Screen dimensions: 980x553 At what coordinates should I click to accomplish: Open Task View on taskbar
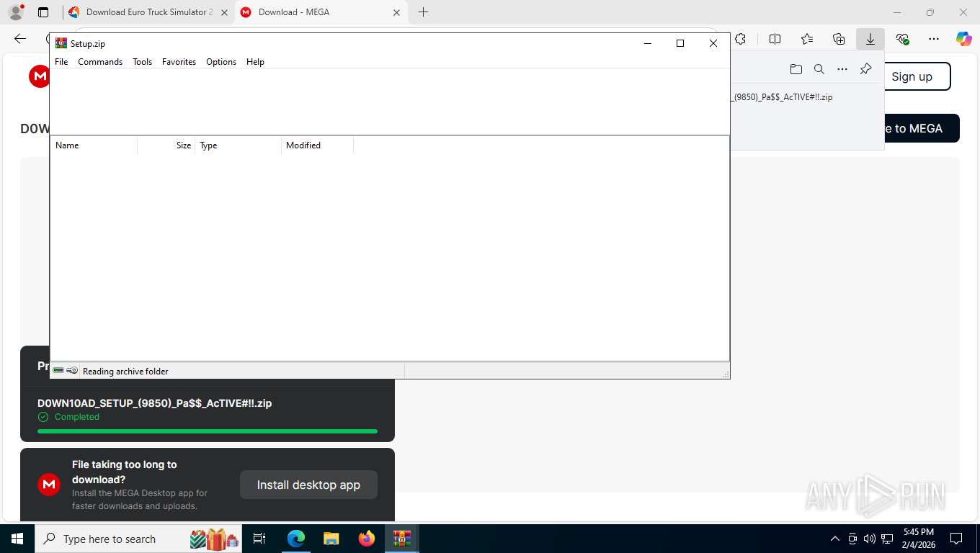(260, 539)
